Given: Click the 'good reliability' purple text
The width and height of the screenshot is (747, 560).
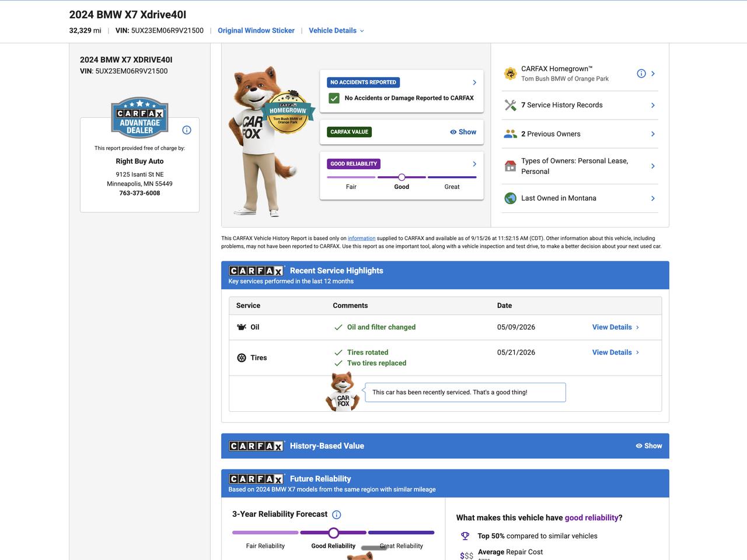Looking at the screenshot, I should [x=591, y=518].
